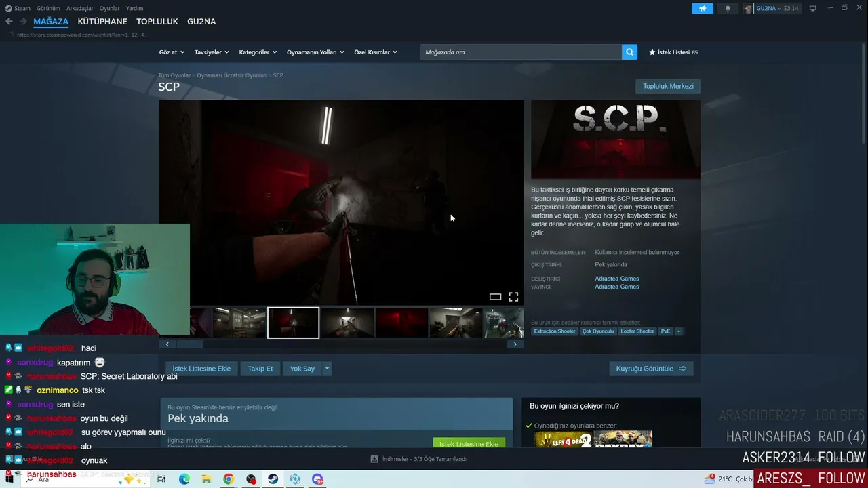Viewport: 868px width, 488px height.
Task: Select the Extraction Shooter tag
Action: point(555,331)
